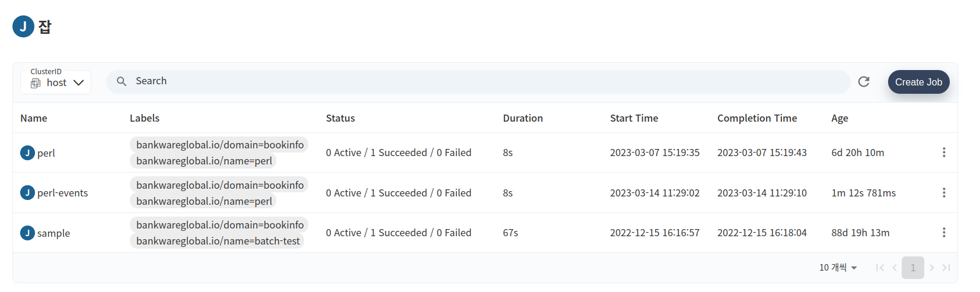Image resolution: width=980 pixels, height=292 pixels.
Task: Click the magnifier search icon
Action: tap(122, 81)
